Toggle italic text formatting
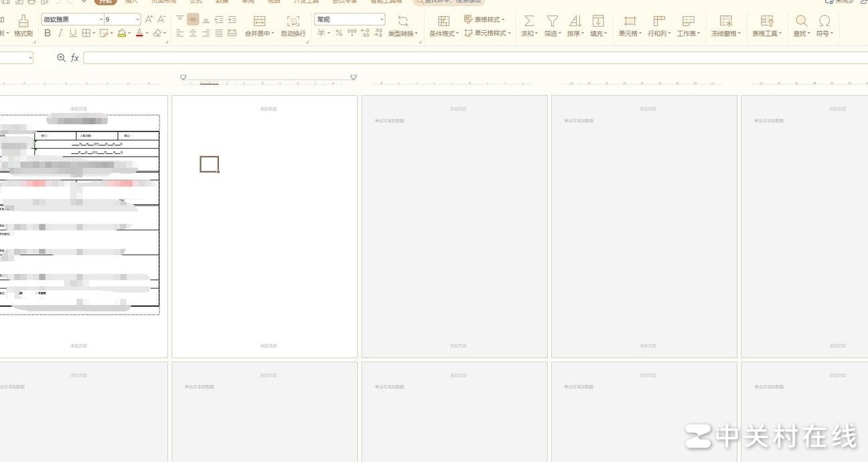Screen dimensions: 868x462 (x=60, y=33)
